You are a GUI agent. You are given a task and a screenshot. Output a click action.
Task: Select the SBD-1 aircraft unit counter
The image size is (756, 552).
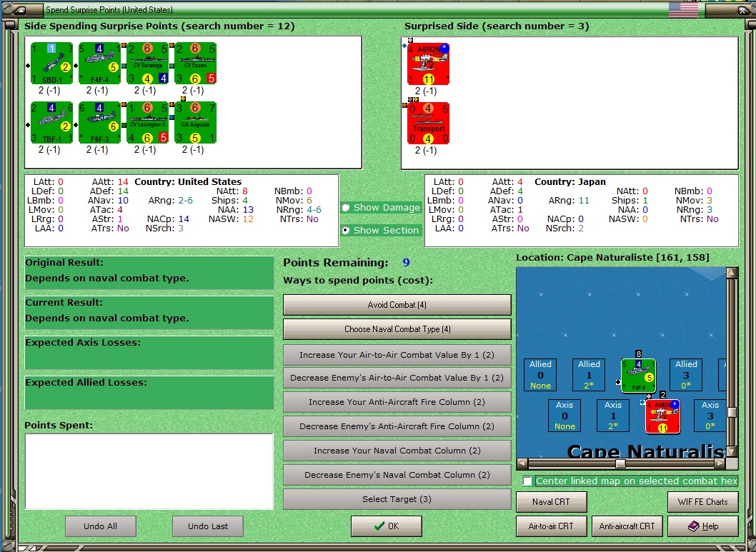pyautogui.click(x=51, y=63)
